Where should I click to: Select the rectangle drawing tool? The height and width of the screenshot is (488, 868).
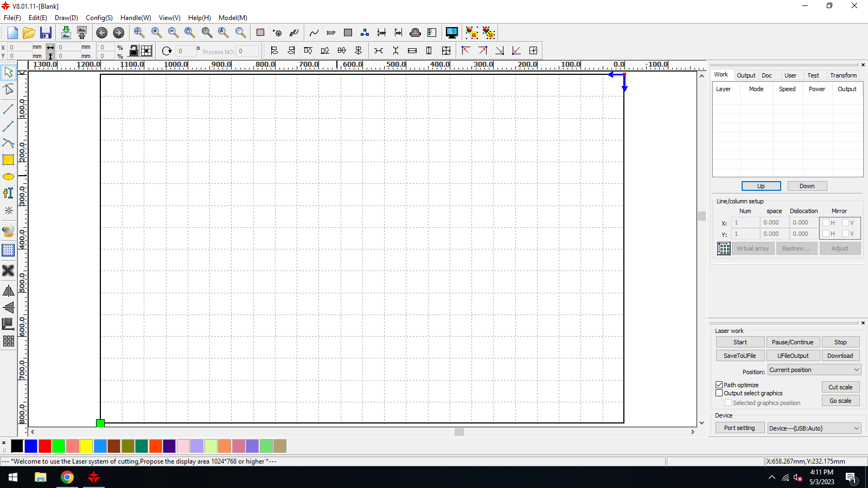point(8,159)
